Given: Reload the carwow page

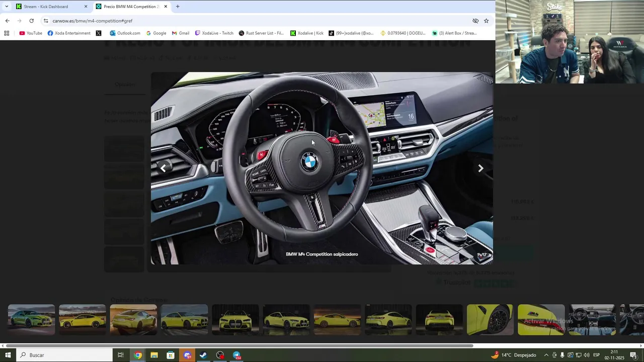Looking at the screenshot, I should click(31, 21).
